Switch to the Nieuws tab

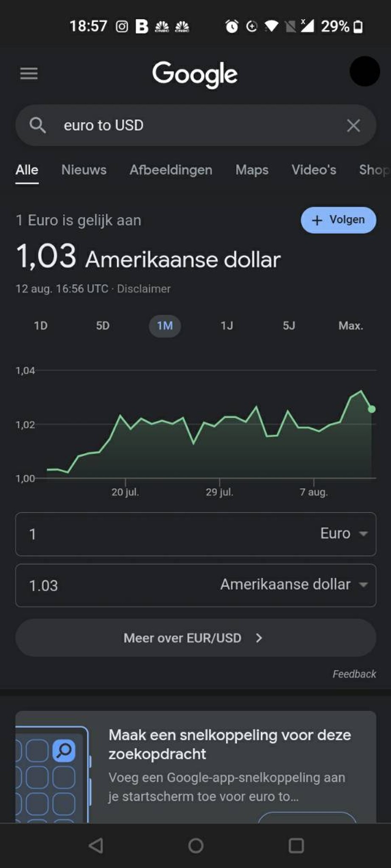(x=84, y=170)
